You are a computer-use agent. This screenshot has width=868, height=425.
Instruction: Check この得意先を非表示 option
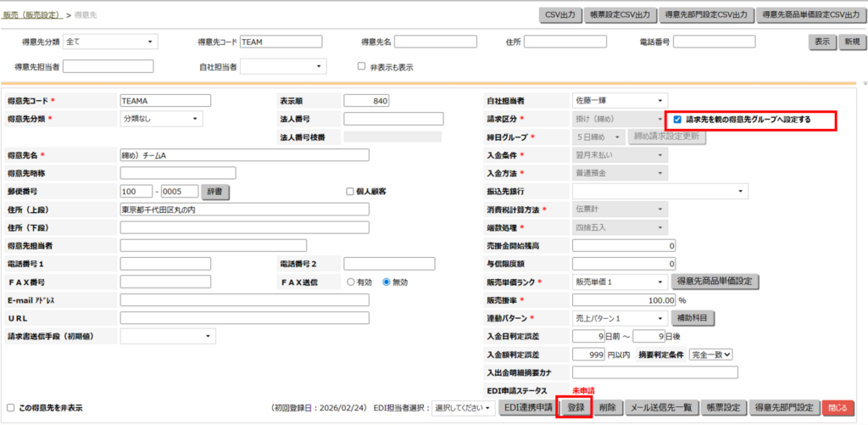pyautogui.click(x=11, y=407)
